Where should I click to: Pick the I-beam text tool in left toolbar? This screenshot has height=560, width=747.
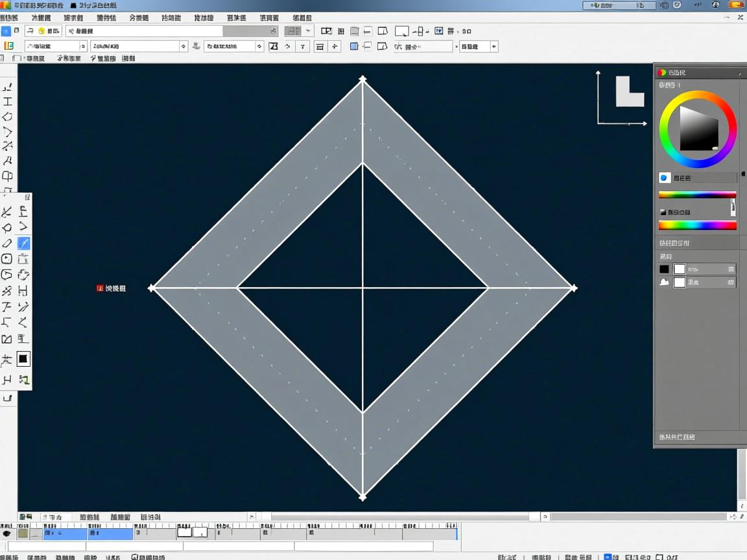[8, 102]
